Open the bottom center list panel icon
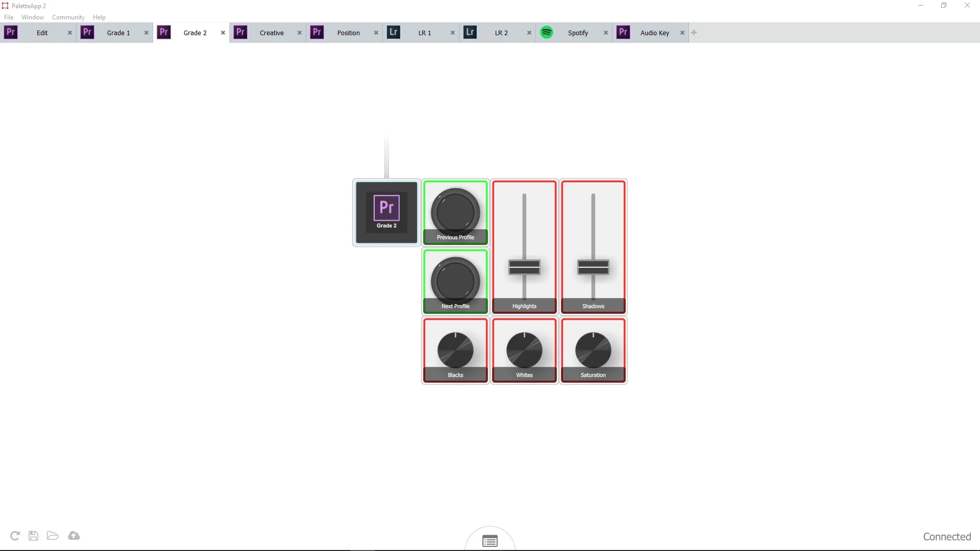This screenshot has width=980, height=551. pos(490,541)
